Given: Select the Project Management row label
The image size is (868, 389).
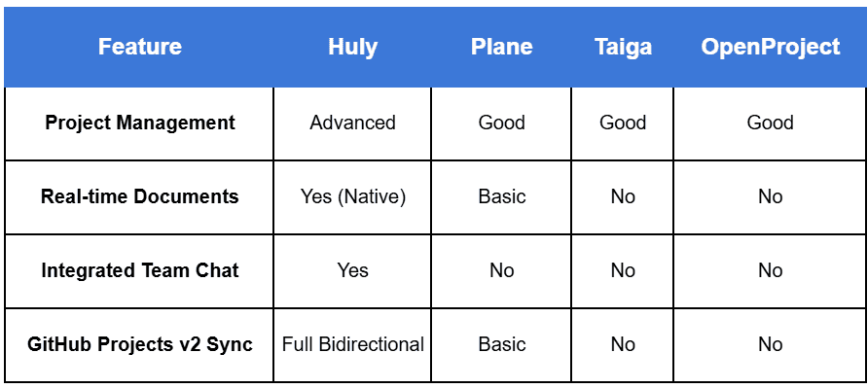Looking at the screenshot, I should click(x=139, y=123).
